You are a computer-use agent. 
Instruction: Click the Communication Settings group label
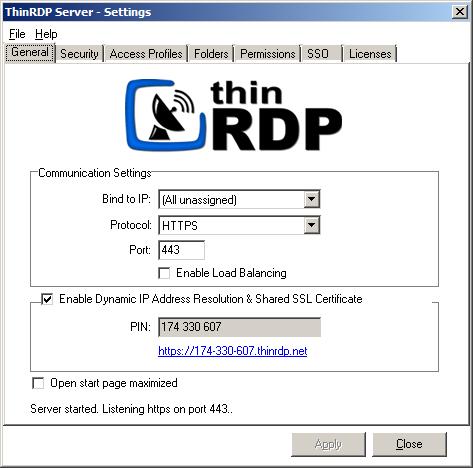click(x=95, y=173)
